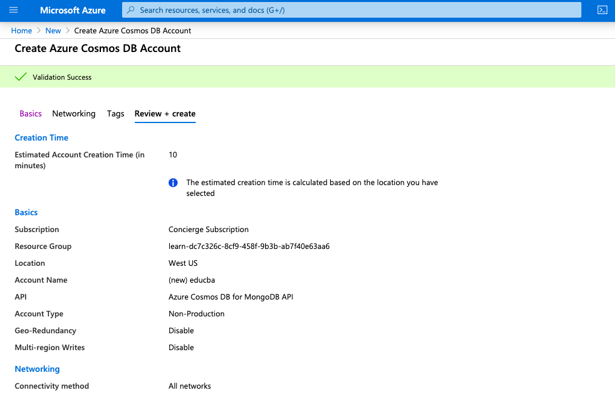Click the API label
This screenshot has width=615, height=393.
pyautogui.click(x=21, y=297)
